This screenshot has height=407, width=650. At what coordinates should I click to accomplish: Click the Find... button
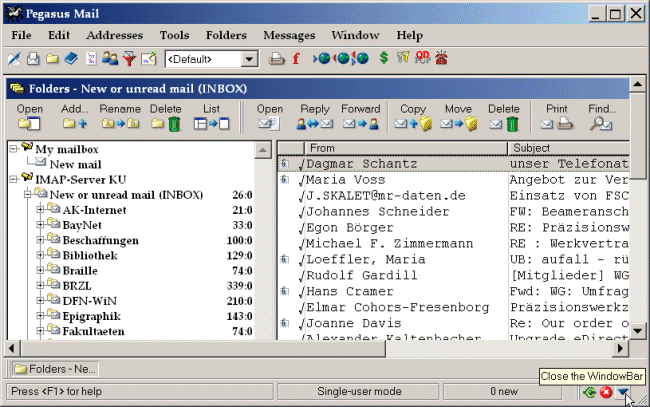602,117
